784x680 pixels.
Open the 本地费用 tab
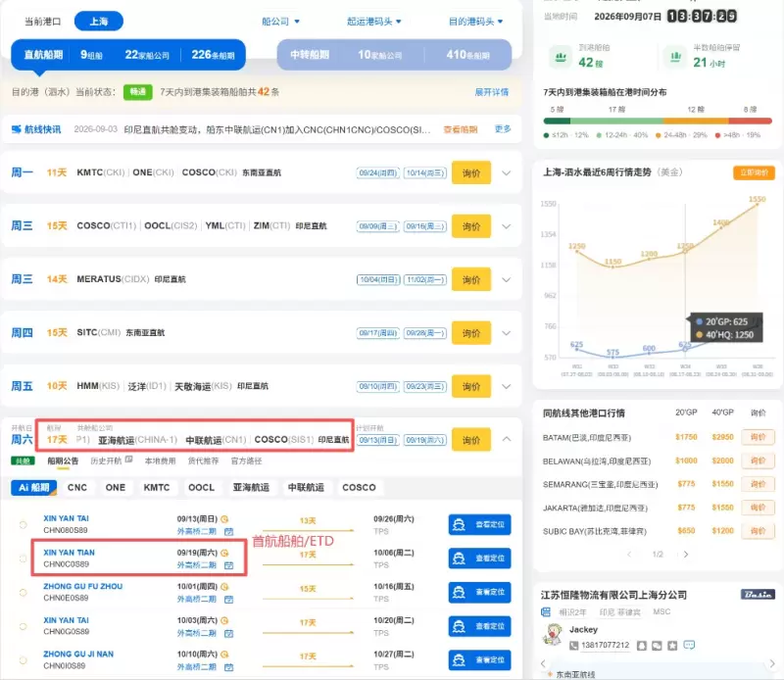pyautogui.click(x=160, y=461)
